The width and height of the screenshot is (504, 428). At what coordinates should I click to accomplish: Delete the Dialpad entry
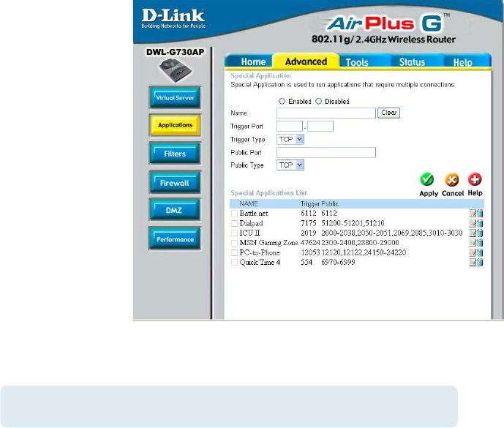tap(480, 223)
